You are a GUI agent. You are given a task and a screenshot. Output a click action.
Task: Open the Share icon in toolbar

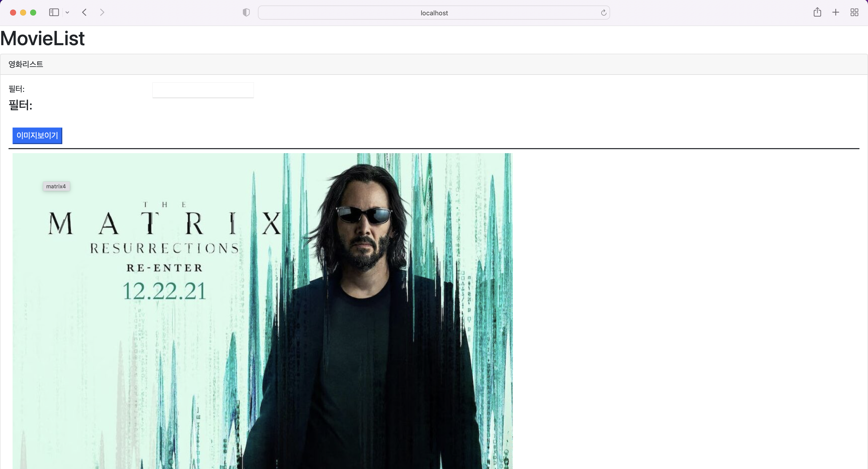click(817, 13)
